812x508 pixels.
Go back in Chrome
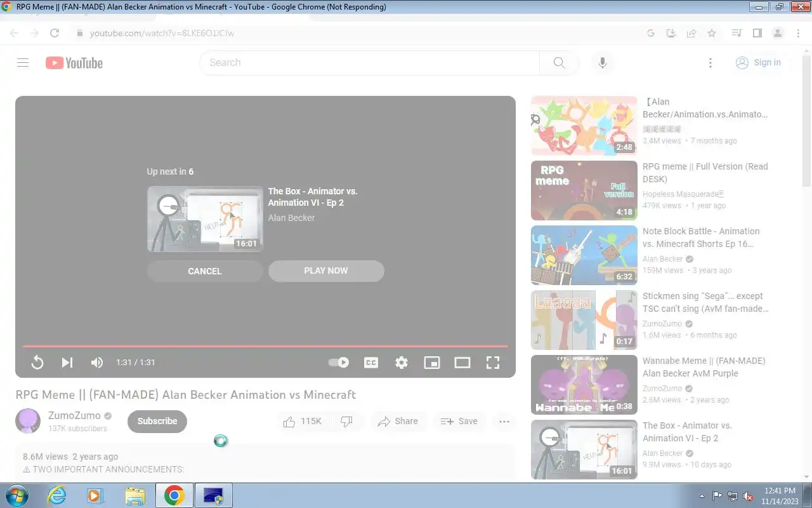pyautogui.click(x=14, y=33)
